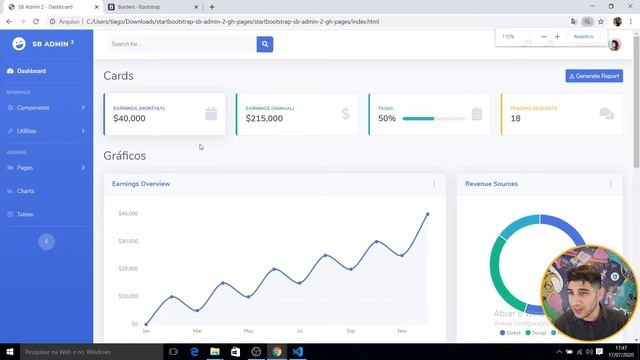Click Redefinir in the zoom popup
Screen dimensions: 640x360
pos(584,37)
